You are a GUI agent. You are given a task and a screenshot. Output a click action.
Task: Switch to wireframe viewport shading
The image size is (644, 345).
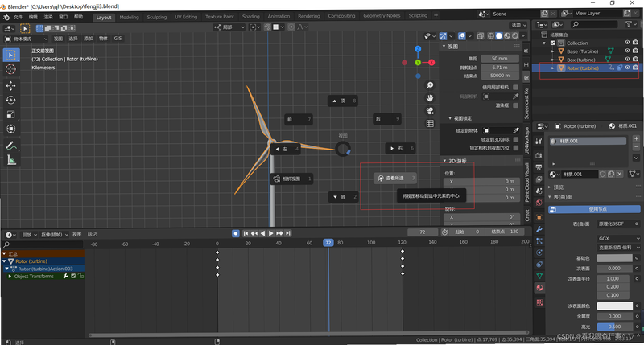491,36
